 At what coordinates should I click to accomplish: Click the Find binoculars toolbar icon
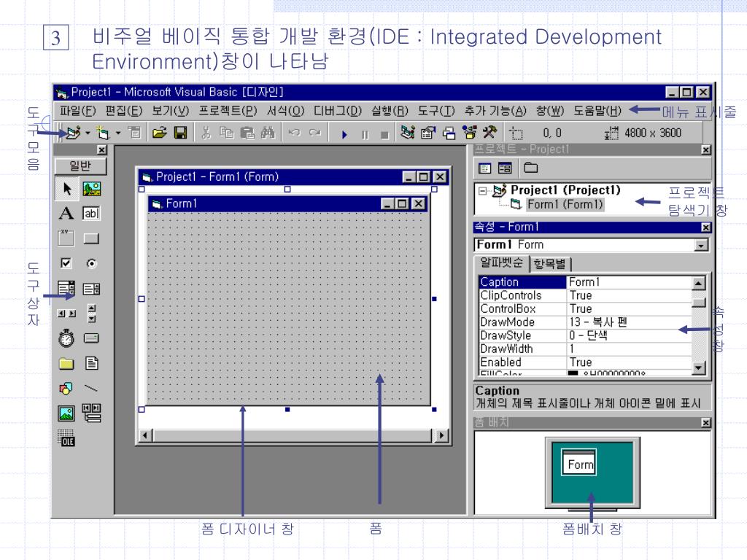[x=268, y=133]
